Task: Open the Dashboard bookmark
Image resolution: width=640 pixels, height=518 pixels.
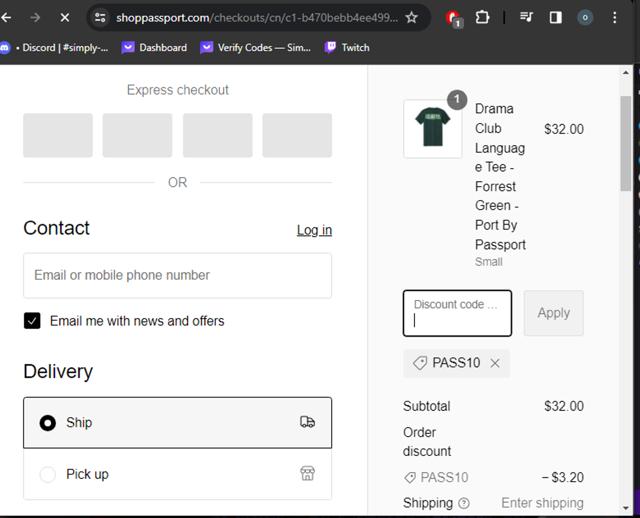Action: 155,48
